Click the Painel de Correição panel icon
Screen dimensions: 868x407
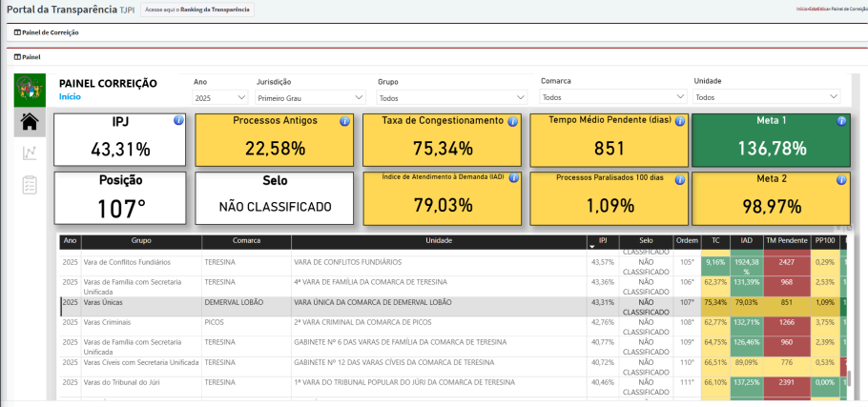point(17,32)
